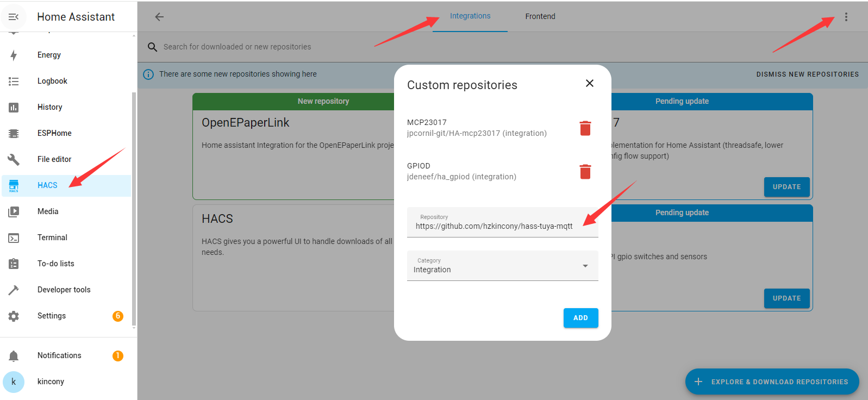Image resolution: width=868 pixels, height=400 pixels.
Task: Click the HACS store icon
Action: [14, 185]
